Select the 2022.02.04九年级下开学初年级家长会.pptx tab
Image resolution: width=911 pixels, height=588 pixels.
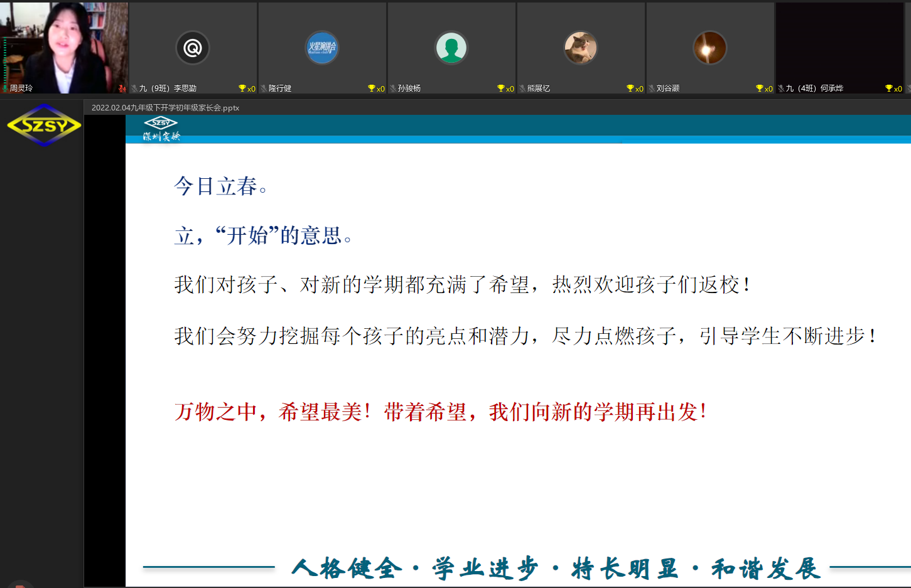[165, 107]
